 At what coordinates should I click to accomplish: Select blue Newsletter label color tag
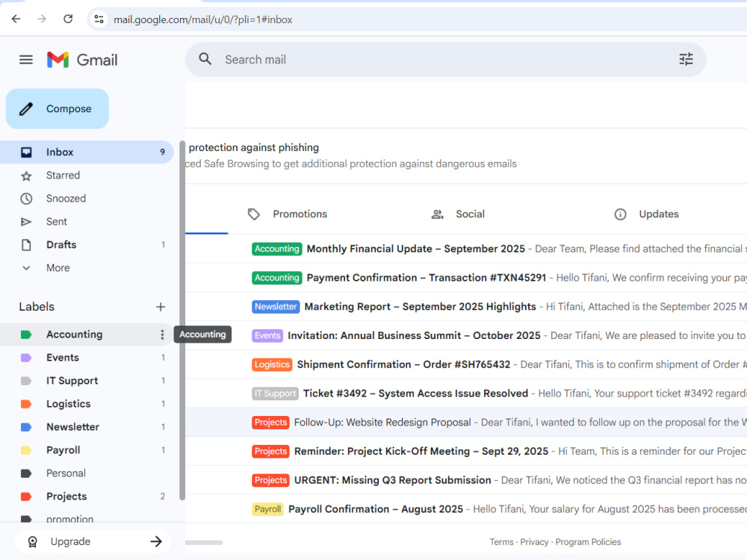point(26,427)
